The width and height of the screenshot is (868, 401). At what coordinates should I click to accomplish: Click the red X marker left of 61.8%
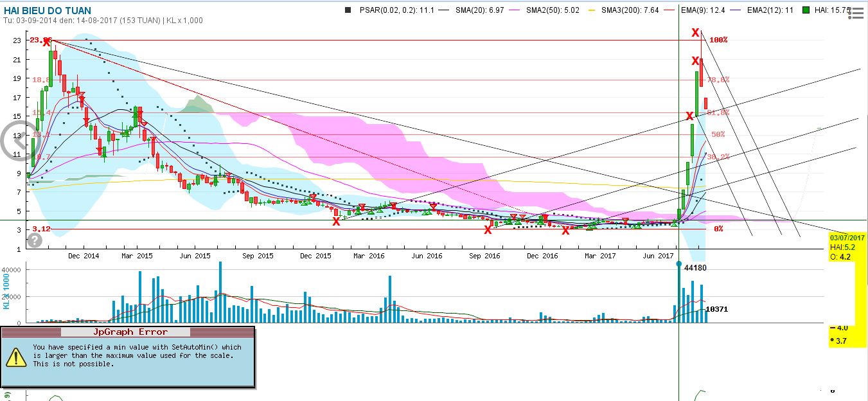coord(689,116)
